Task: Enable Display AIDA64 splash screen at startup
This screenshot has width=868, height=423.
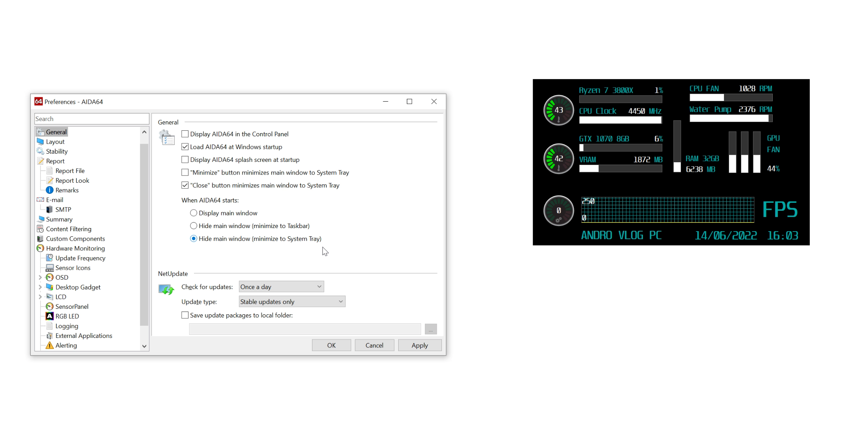Action: [x=185, y=160]
